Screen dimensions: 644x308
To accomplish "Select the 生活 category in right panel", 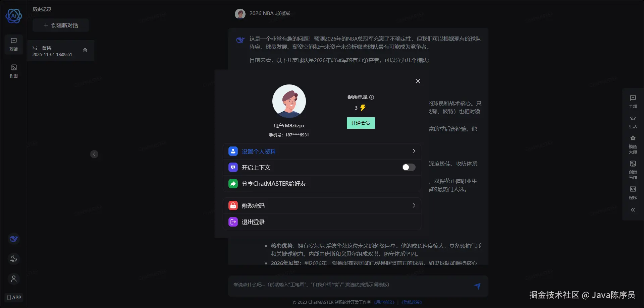I will pos(633,122).
